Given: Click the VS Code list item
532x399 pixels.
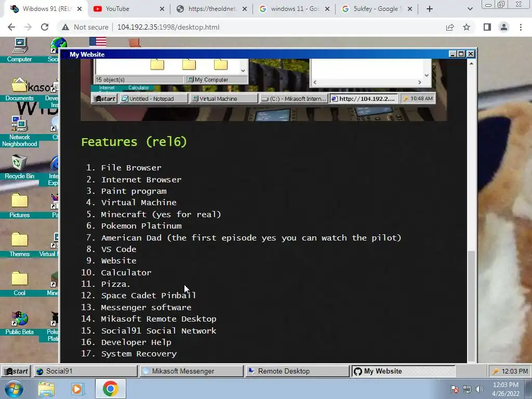Looking at the screenshot, I should tap(118, 249).
